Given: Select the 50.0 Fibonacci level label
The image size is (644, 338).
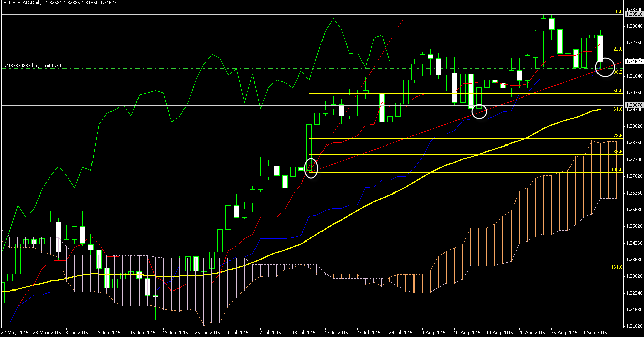Looking at the screenshot, I should (x=617, y=91).
